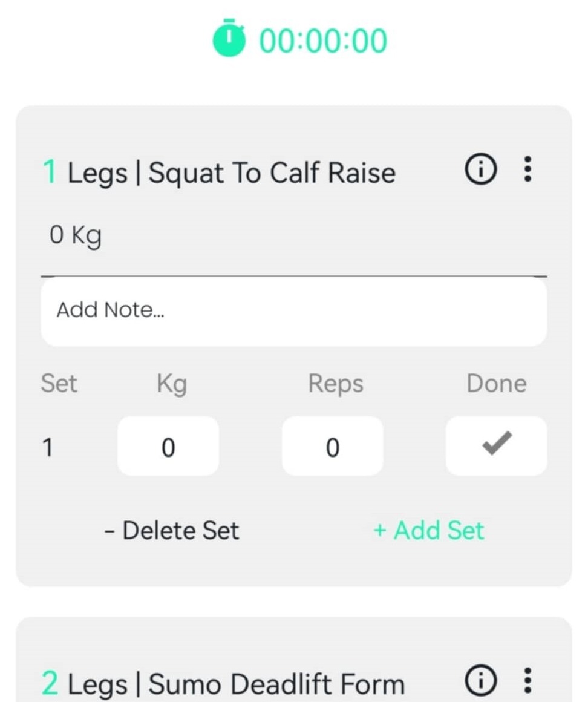Tap the green exercise number 2
588x702 pixels.
[50, 684]
